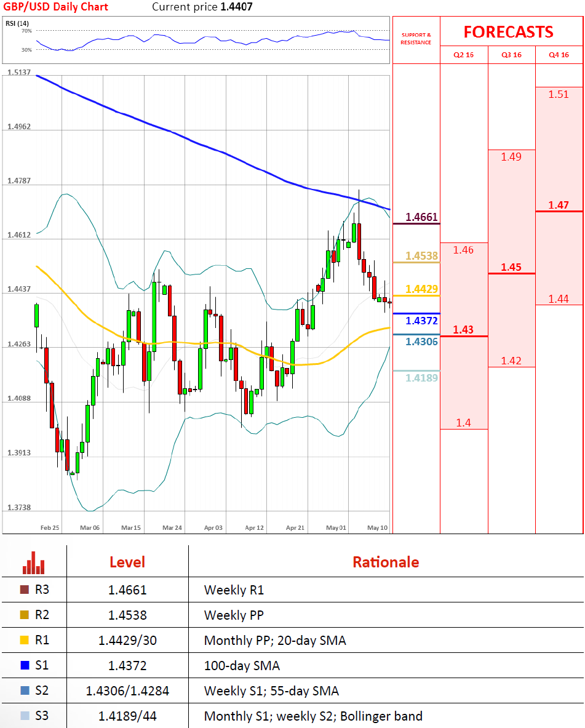Click the 1.4962 price axis label
The width and height of the screenshot is (585, 728).
point(19,126)
